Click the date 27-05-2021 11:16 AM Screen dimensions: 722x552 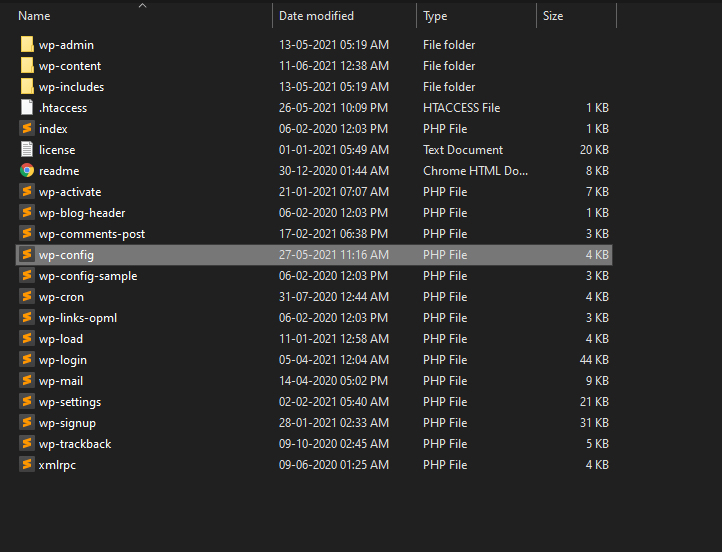(334, 255)
